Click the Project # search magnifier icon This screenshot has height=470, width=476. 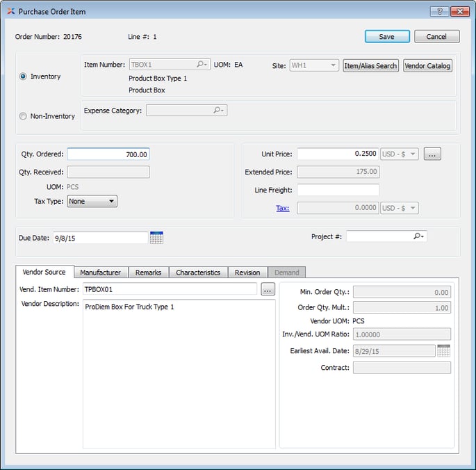418,236
